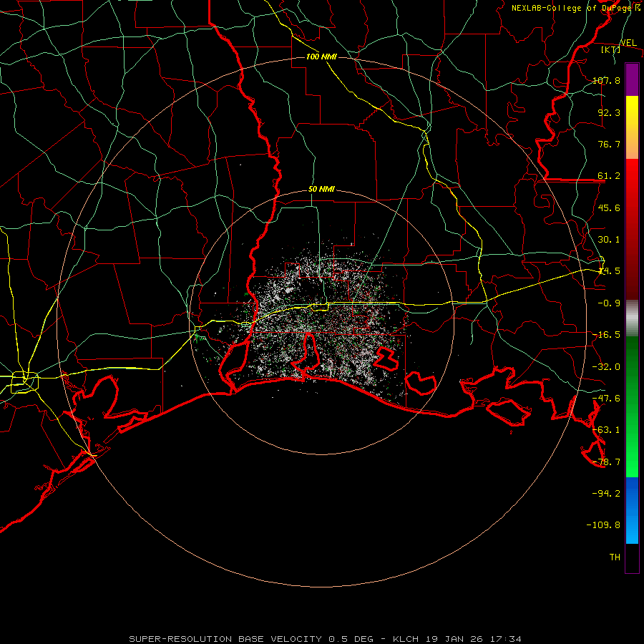This screenshot has width=644, height=644.
Task: Click the 92.3 velocity scale value
Action: 609,112
